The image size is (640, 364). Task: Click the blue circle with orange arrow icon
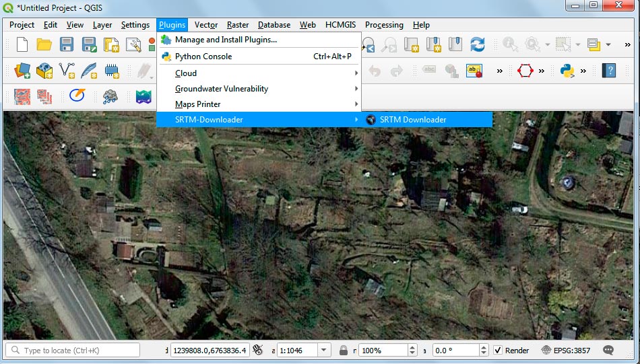pos(77,96)
